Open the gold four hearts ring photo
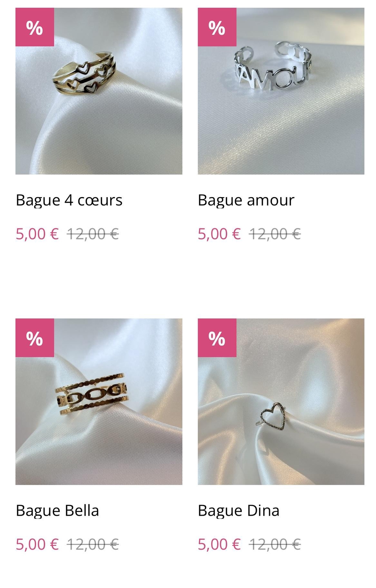Image resolution: width=376 pixels, height=588 pixels. pyautogui.click(x=99, y=91)
